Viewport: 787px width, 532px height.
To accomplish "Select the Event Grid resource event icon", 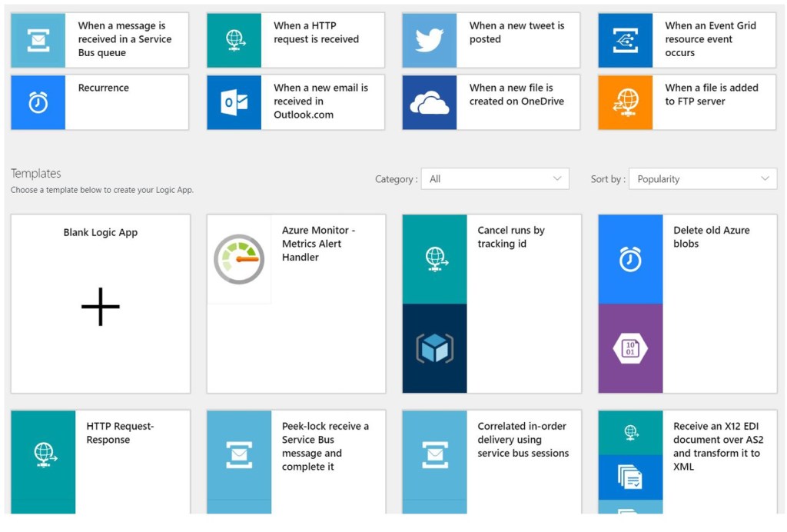I will click(x=626, y=40).
